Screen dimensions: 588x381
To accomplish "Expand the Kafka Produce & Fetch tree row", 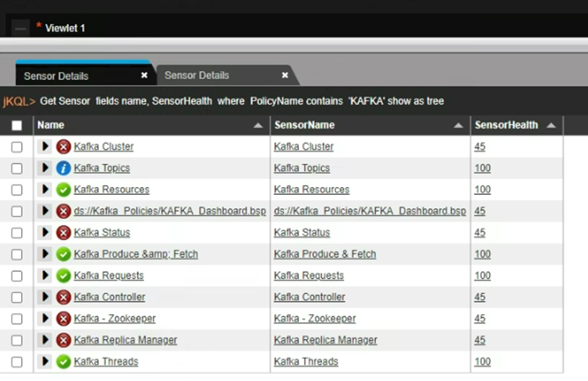I will (45, 254).
